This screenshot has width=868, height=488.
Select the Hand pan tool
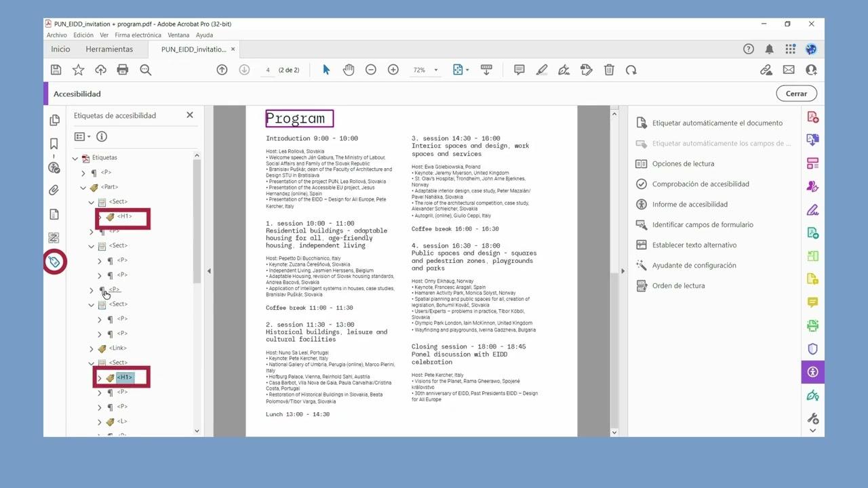tap(349, 70)
